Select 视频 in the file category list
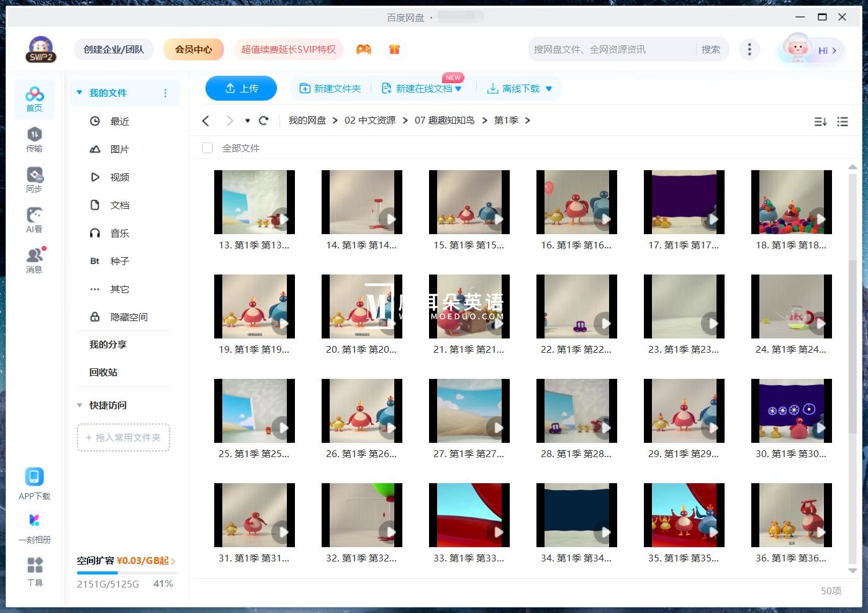The image size is (868, 613). (x=119, y=177)
